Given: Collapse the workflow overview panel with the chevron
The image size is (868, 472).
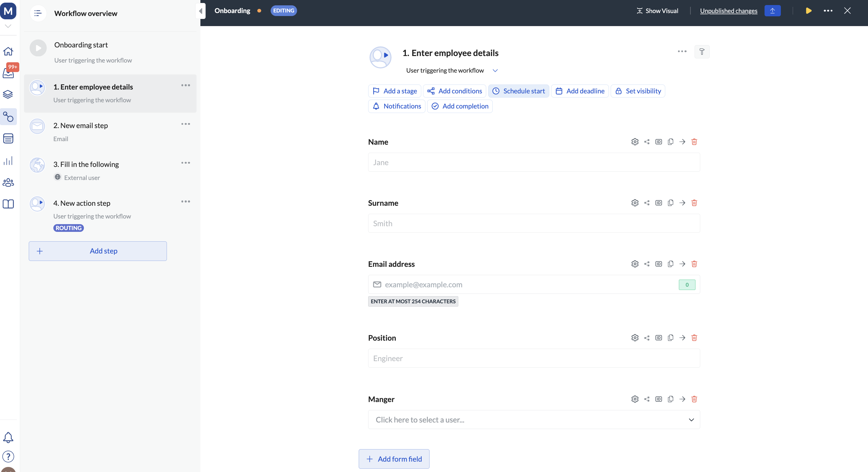Looking at the screenshot, I should tap(200, 11).
